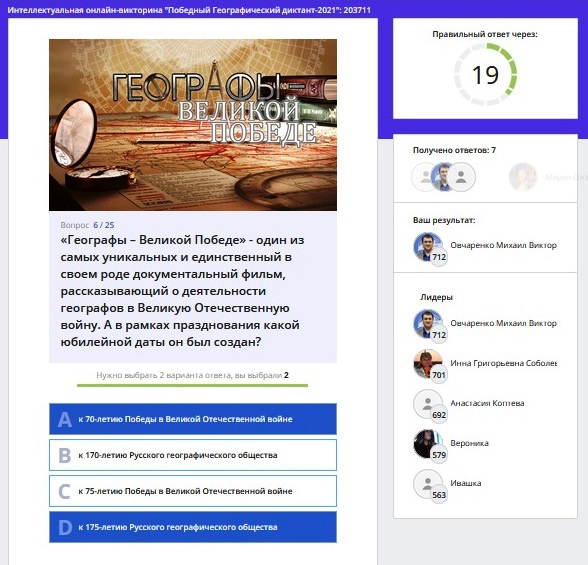
Task: Click the name Вероника in leaders
Action: click(469, 443)
